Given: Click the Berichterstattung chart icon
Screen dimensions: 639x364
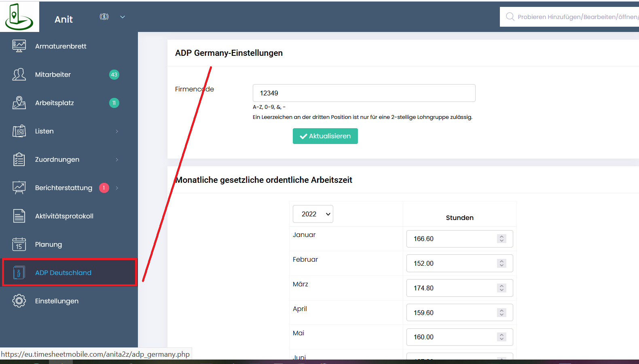Looking at the screenshot, I should click(19, 188).
